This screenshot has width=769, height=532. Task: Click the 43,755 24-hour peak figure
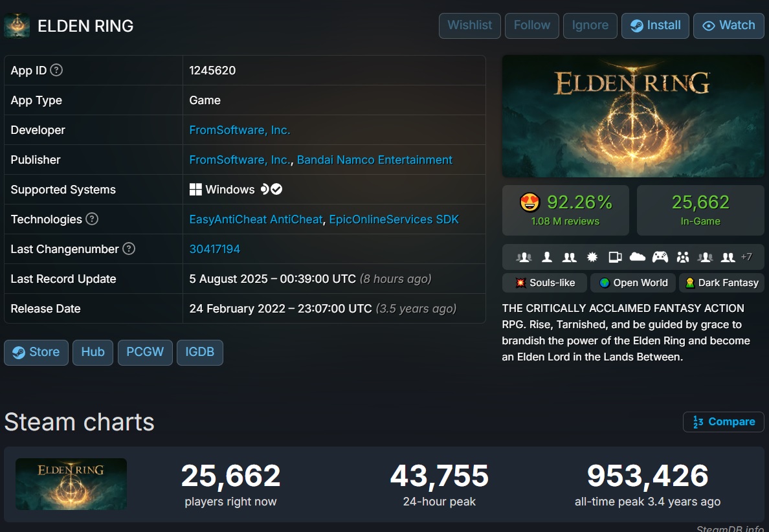click(440, 476)
